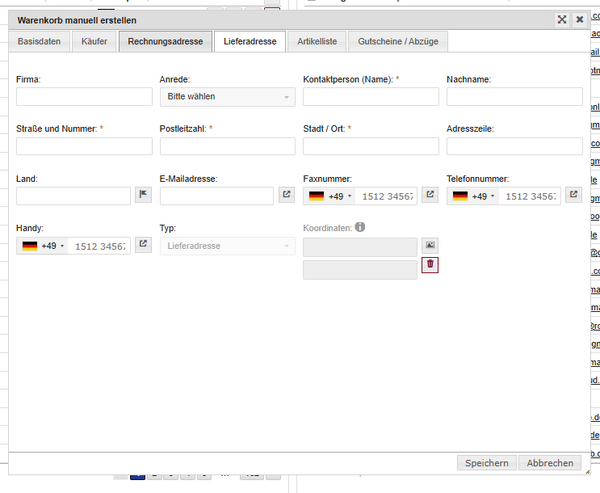Screen dimensions: 600x493
Task: Click lower Koordinaten field
Action: coord(360,270)
